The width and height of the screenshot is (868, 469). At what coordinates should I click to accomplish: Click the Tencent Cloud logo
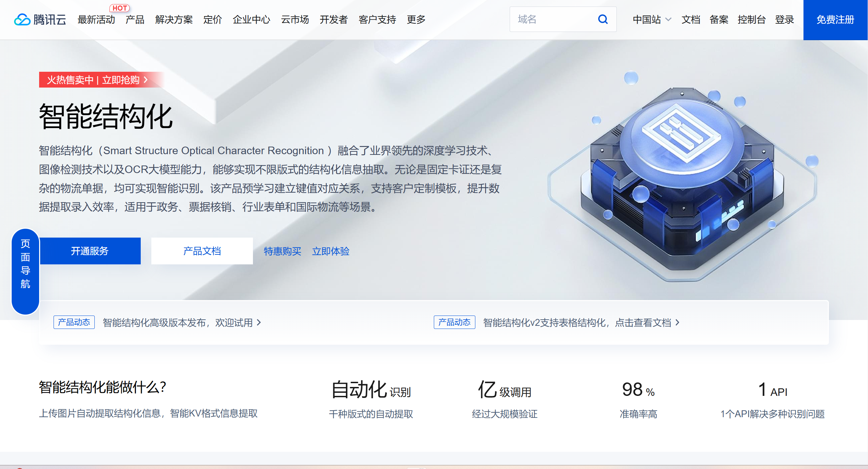click(40, 20)
